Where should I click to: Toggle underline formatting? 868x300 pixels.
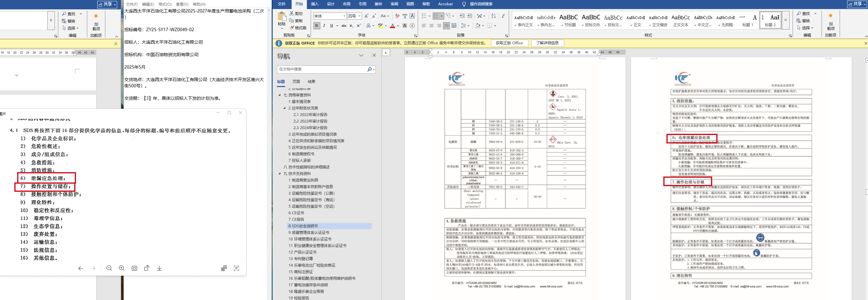(x=331, y=26)
